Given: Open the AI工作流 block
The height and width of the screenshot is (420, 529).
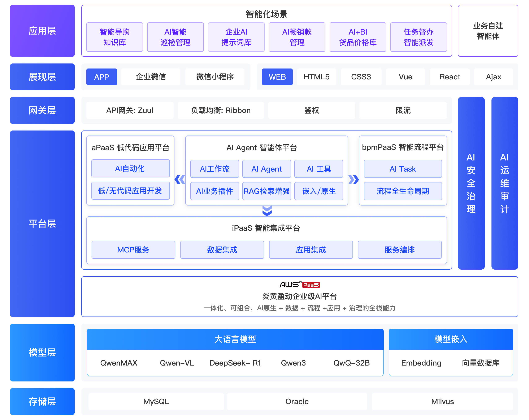Looking at the screenshot, I should tap(214, 169).
